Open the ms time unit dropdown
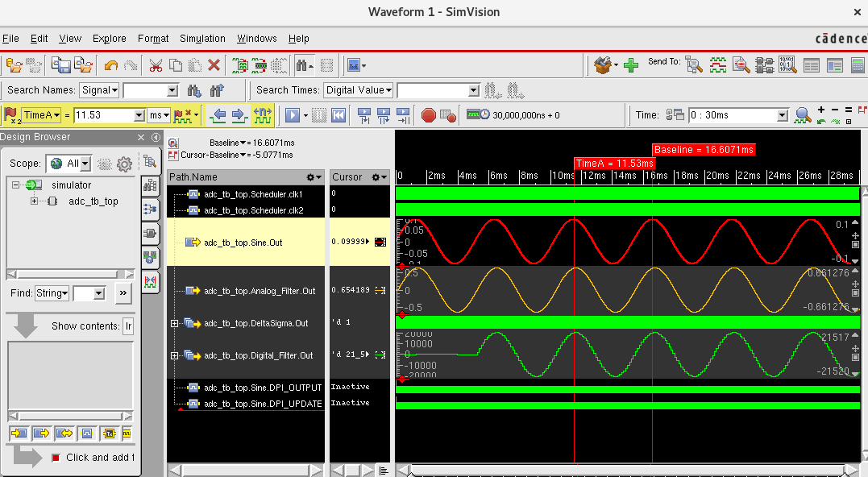Viewport: 868px width, 477px height. [x=160, y=115]
